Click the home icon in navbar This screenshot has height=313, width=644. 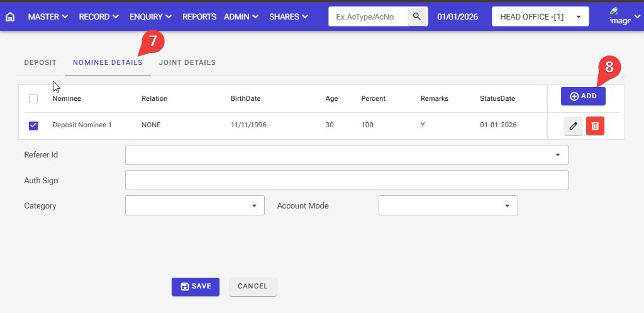click(10, 17)
